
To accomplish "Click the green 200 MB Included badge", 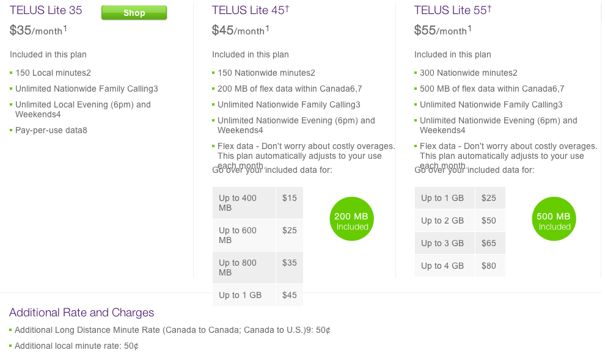I will coord(351,219).
